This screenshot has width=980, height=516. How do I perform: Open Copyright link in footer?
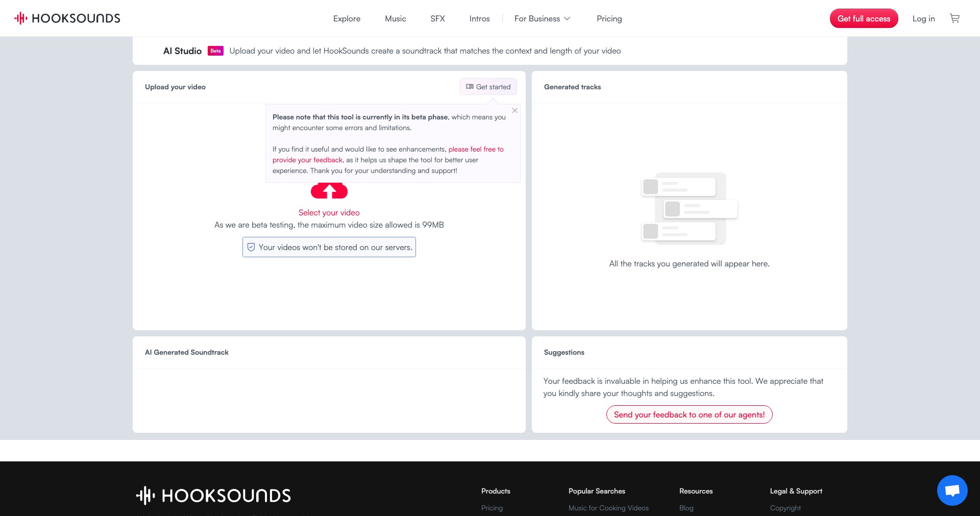785,508
